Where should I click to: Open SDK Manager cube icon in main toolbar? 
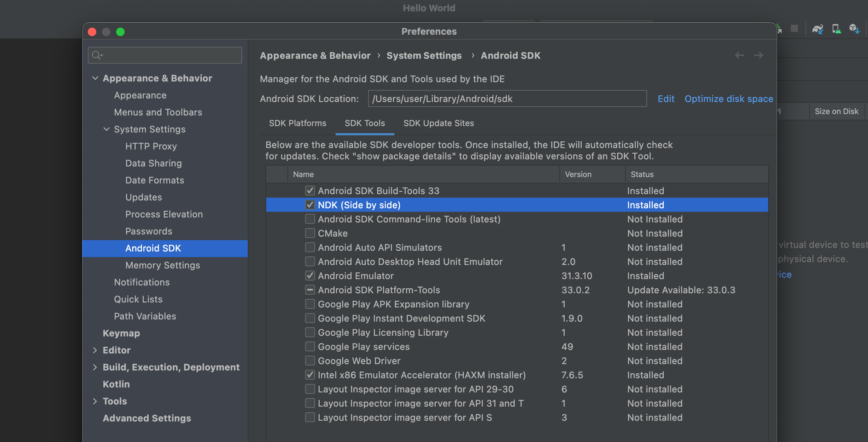(854, 29)
